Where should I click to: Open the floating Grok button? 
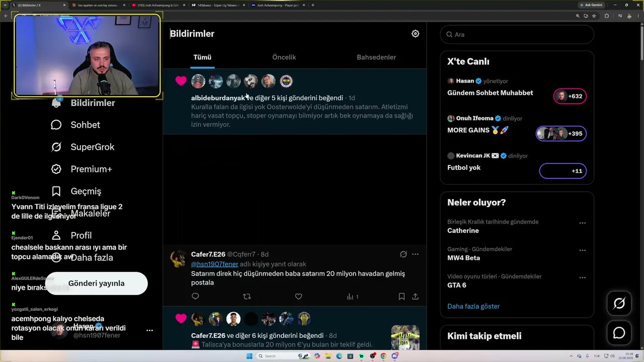tap(619, 303)
